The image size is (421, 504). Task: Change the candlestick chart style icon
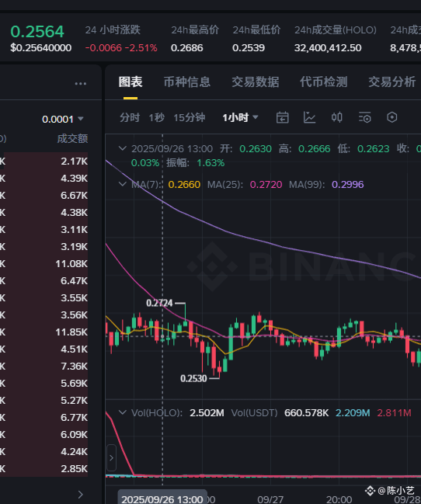[337, 117]
